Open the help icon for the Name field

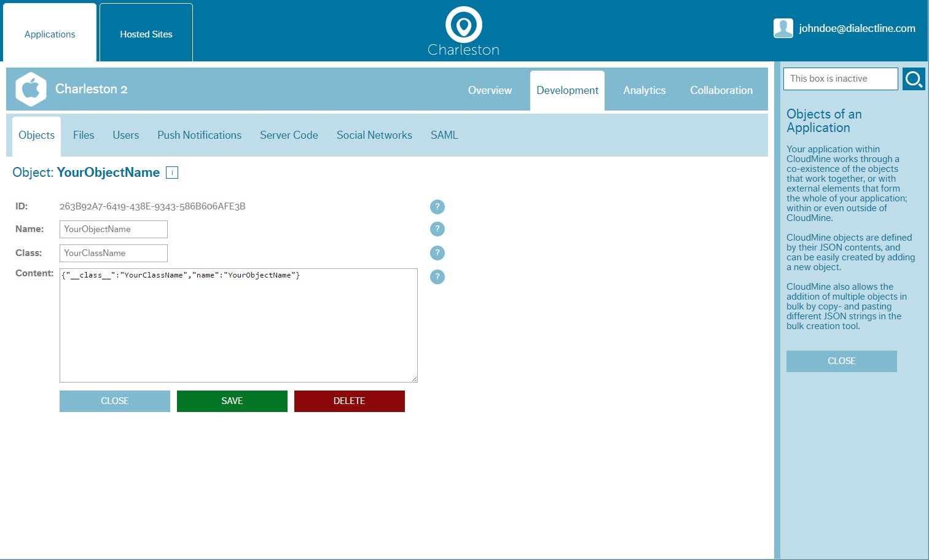(x=437, y=229)
